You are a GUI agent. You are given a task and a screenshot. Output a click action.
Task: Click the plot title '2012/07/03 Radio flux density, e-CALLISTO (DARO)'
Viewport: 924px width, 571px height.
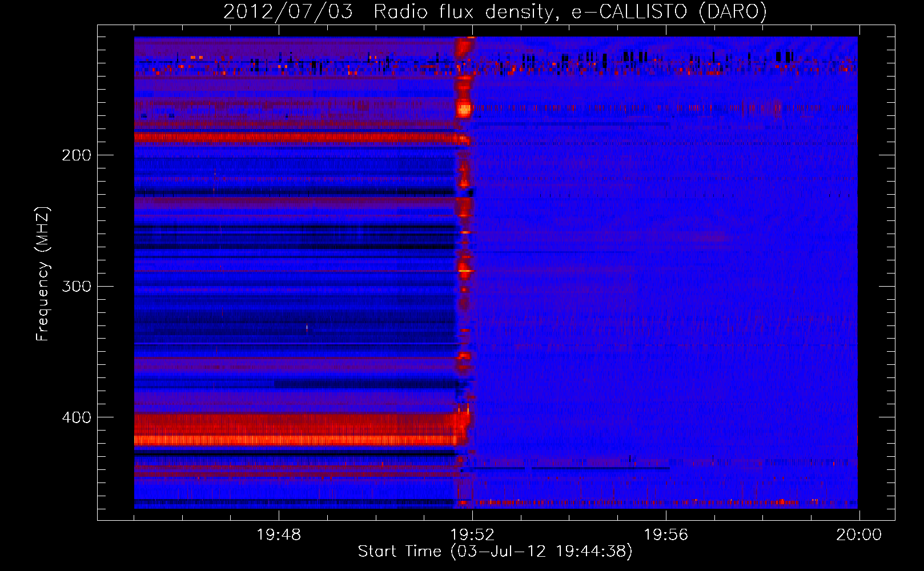click(x=495, y=12)
